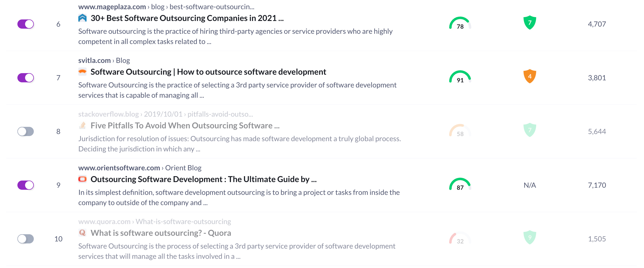Click the Quora favicon icon
The image size is (644, 268).
click(x=82, y=233)
